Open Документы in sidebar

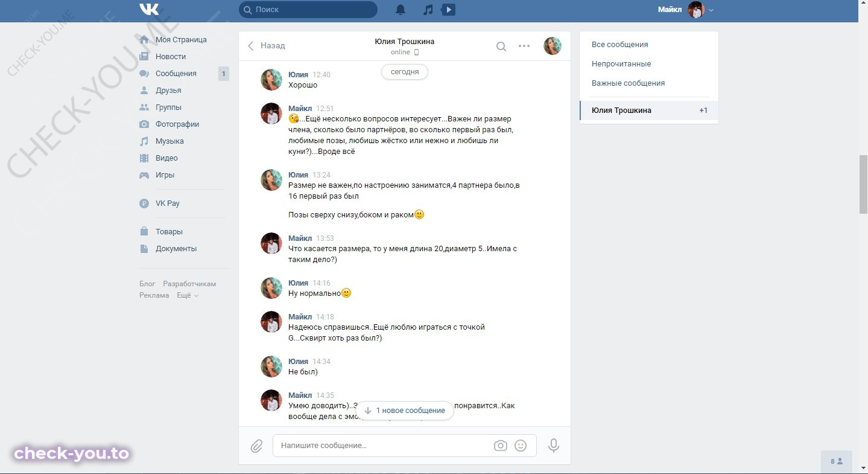click(176, 249)
